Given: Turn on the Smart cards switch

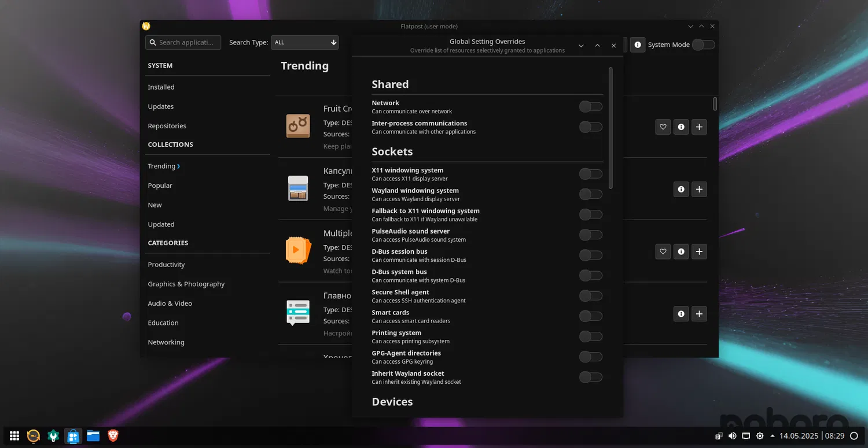Looking at the screenshot, I should click(591, 316).
